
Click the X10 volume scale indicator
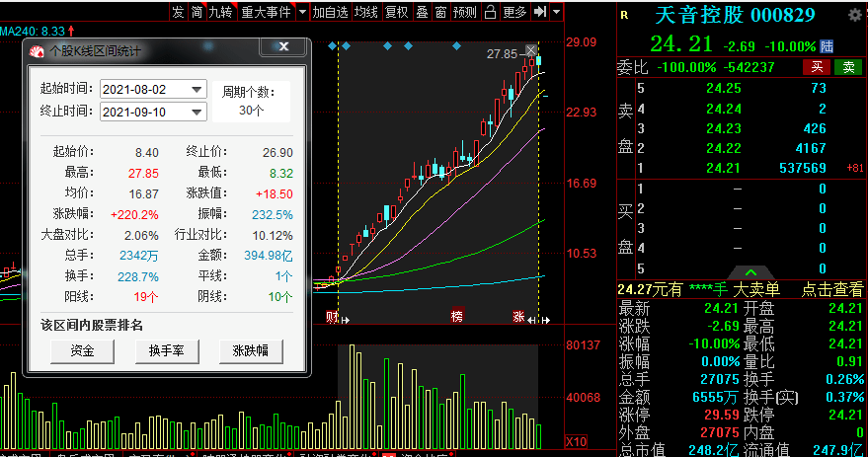click(577, 441)
